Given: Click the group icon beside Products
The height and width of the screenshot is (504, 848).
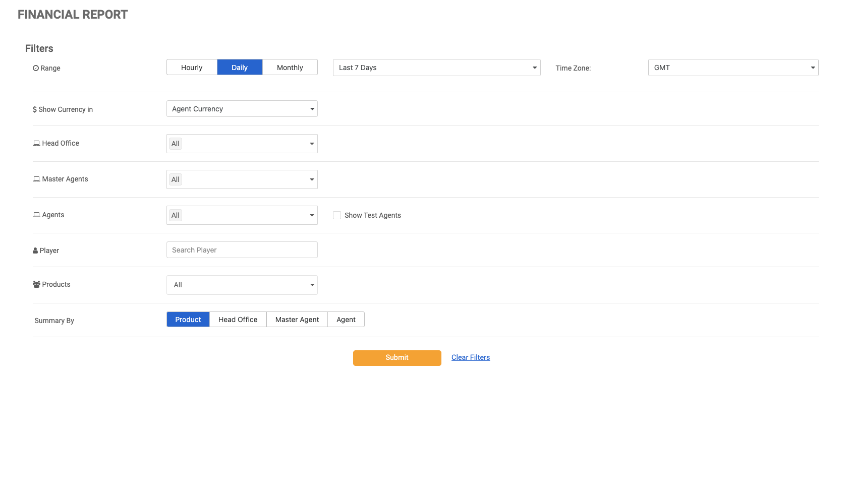Looking at the screenshot, I should point(36,284).
